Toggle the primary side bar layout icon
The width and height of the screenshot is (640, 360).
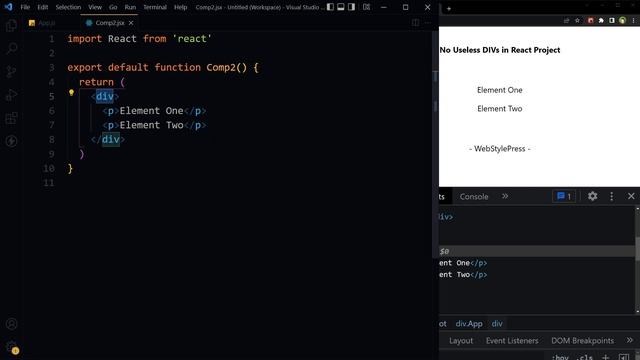click(330, 7)
